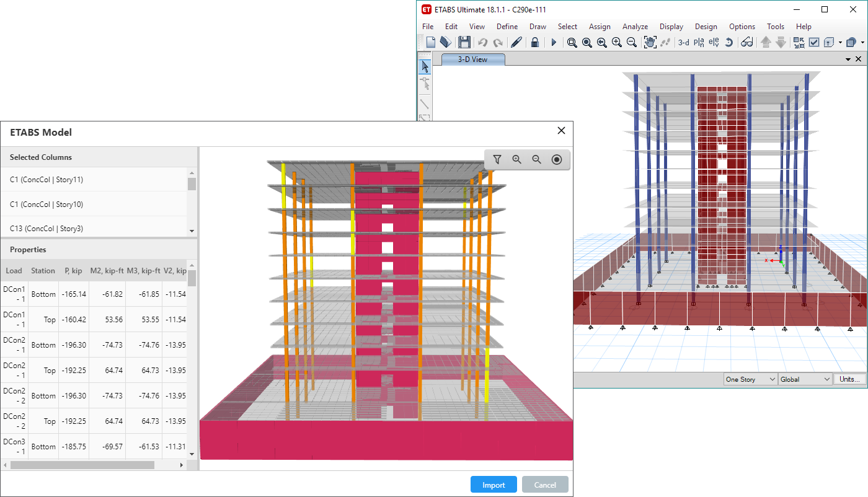Image resolution: width=868 pixels, height=497 pixels.
Task: Toggle the target view button in viewer
Action: pos(557,159)
